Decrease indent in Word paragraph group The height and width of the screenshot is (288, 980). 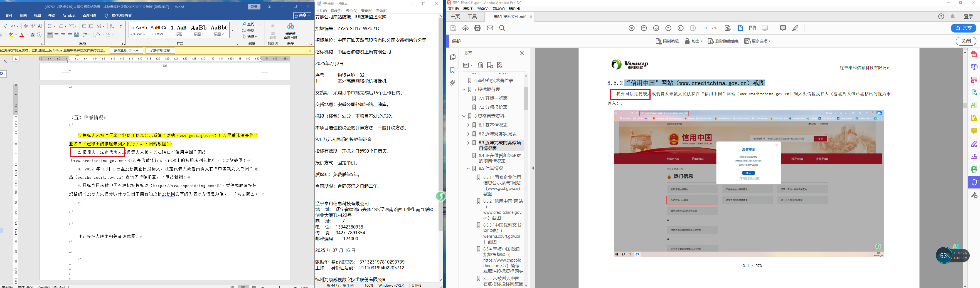click(x=84, y=26)
